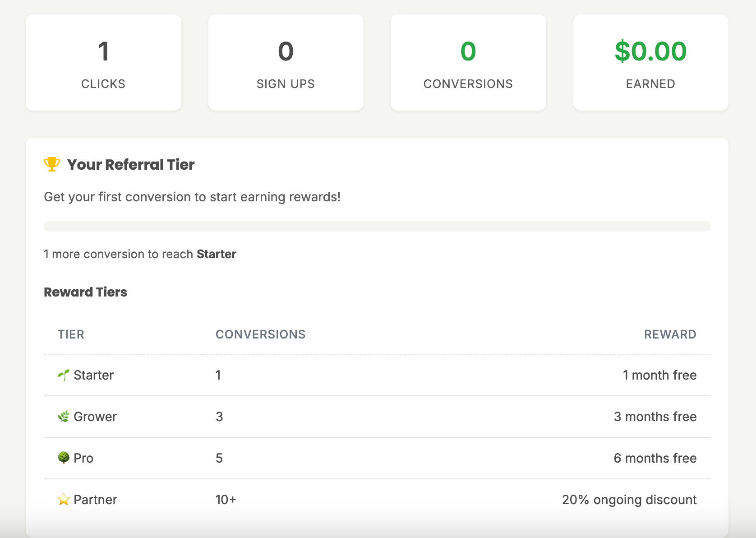Select the tree icon next to the Pro tier
This screenshot has height=538, width=756.
pos(64,458)
